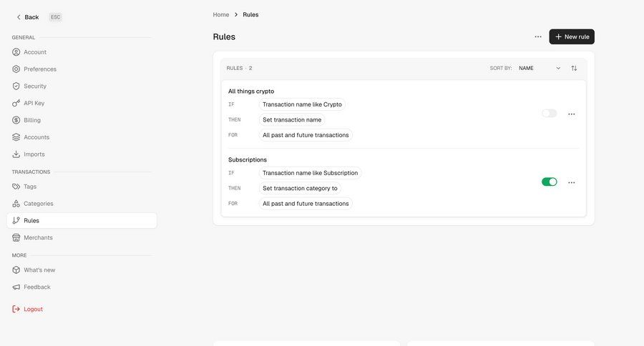This screenshot has width=644, height=346.
Task: Open the Imports page
Action: click(82, 154)
